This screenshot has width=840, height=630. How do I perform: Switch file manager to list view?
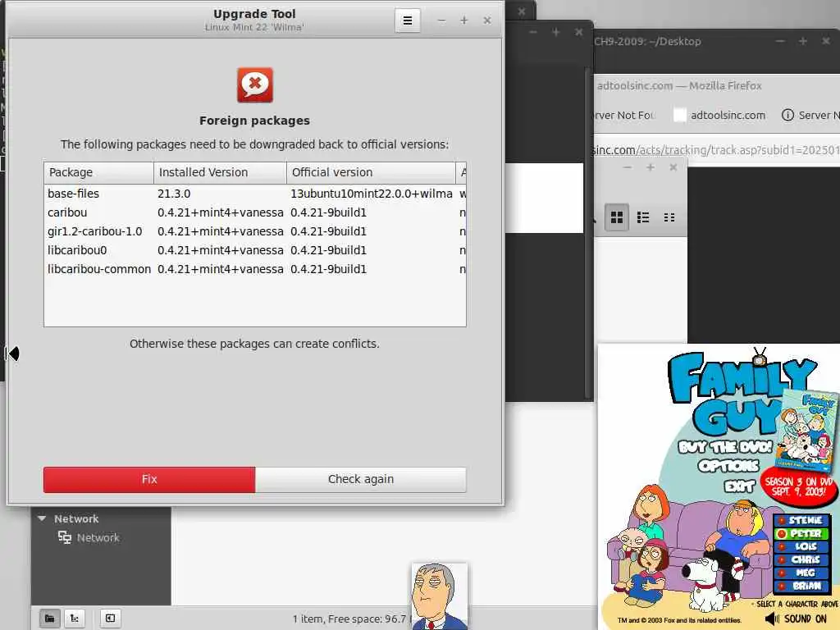pyautogui.click(x=643, y=217)
